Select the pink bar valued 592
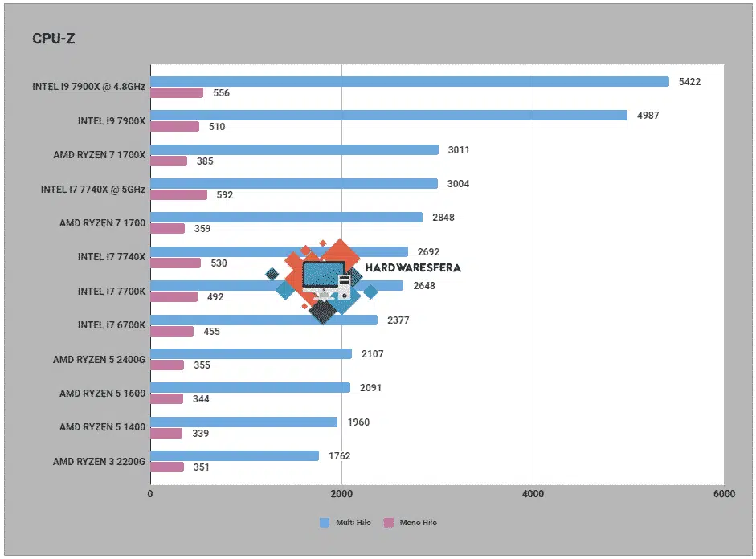The width and height of the screenshot is (756, 559). [179, 194]
